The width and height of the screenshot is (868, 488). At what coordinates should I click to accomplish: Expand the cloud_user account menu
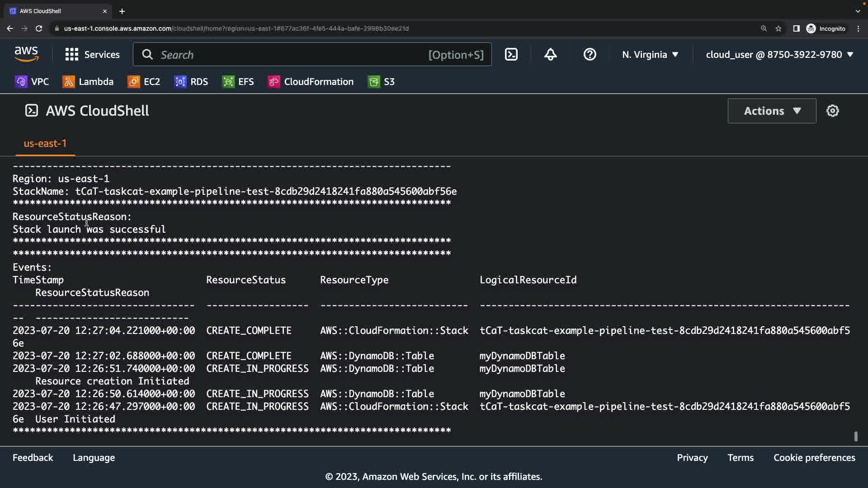pyautogui.click(x=779, y=55)
